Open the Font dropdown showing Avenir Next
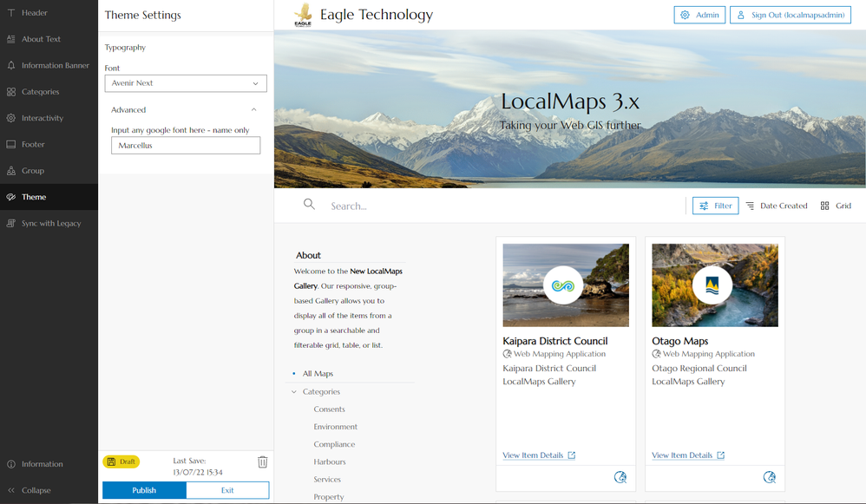This screenshot has height=504, width=866. (x=186, y=83)
